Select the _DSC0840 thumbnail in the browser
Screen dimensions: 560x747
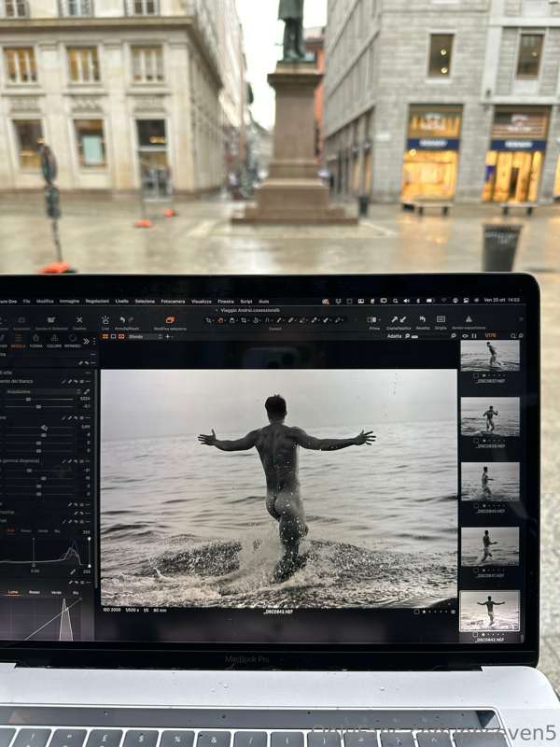(x=490, y=481)
